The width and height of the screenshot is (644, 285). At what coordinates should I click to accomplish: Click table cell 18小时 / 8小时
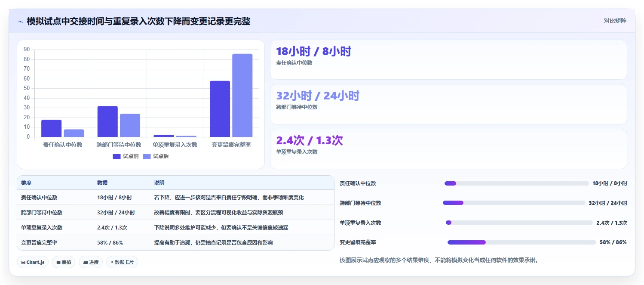[114, 198]
